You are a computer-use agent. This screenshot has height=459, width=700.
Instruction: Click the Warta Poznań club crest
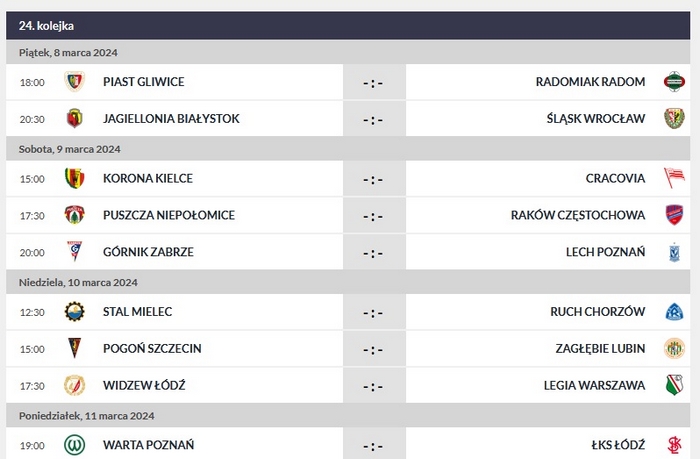pyautogui.click(x=74, y=444)
